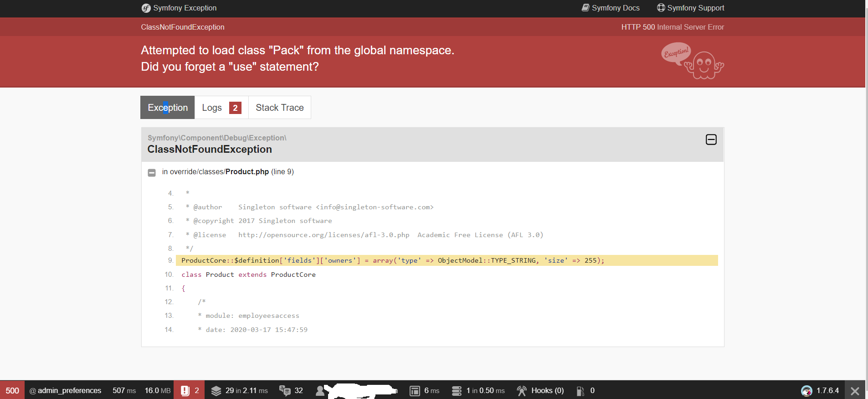Open the Symfony Support link
The image size is (868, 399).
pyautogui.click(x=690, y=8)
